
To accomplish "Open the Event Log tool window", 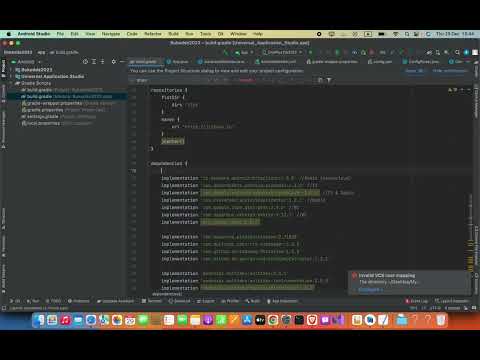I will (x=417, y=301).
